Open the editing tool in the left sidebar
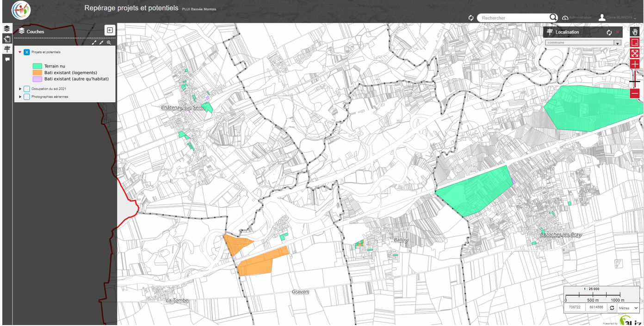Screen dimensions: 644x326 [x=7, y=39]
